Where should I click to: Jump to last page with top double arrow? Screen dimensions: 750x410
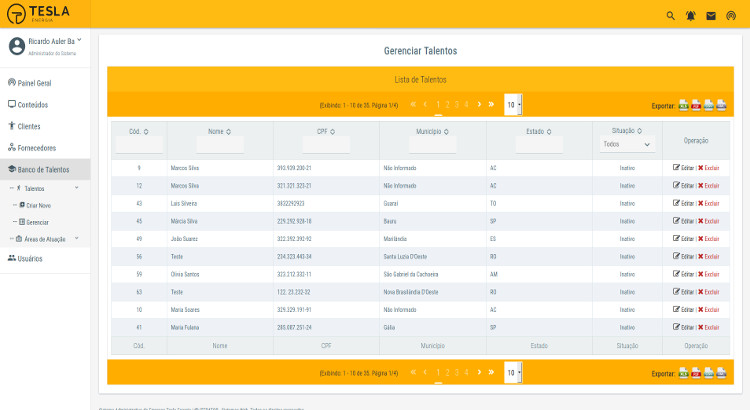tap(491, 104)
